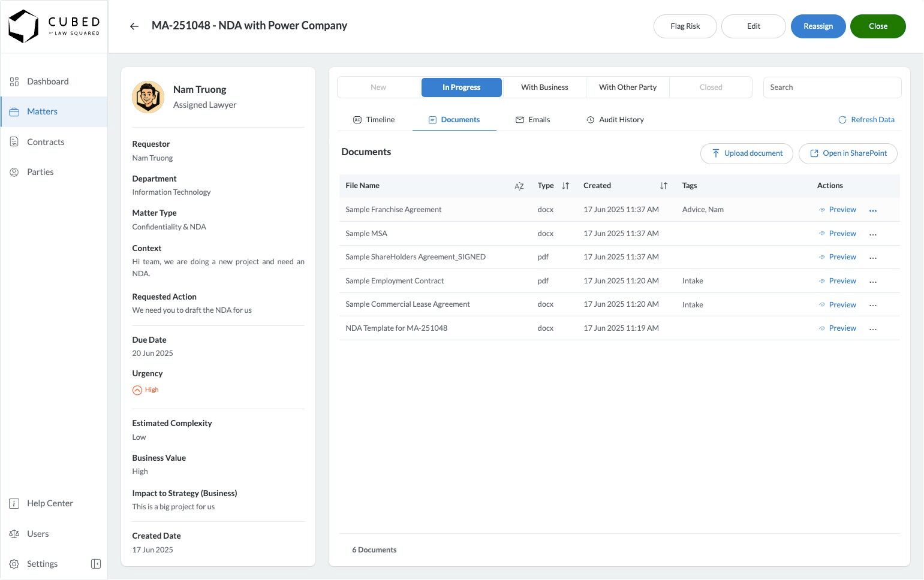The width and height of the screenshot is (924, 580).
Task: Open more options for Sample Franchise Agreement
Action: 873,210
